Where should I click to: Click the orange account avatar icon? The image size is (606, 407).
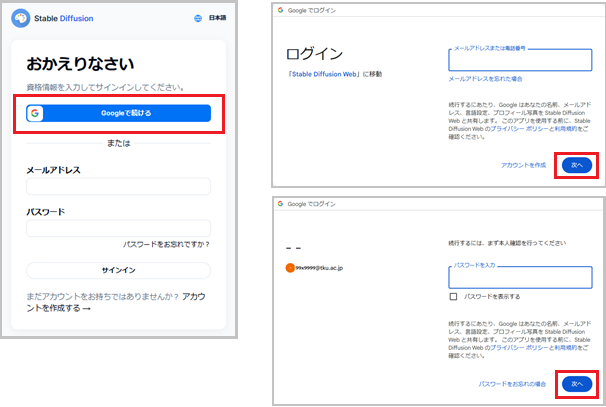pyautogui.click(x=290, y=268)
